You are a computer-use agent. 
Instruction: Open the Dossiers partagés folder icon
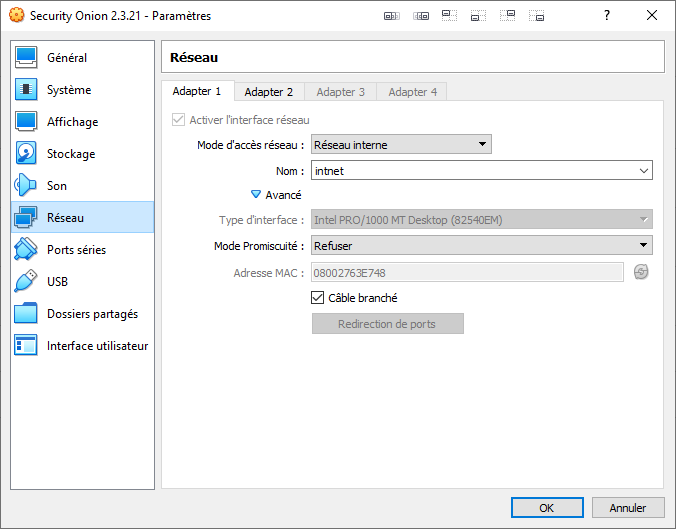click(26, 313)
